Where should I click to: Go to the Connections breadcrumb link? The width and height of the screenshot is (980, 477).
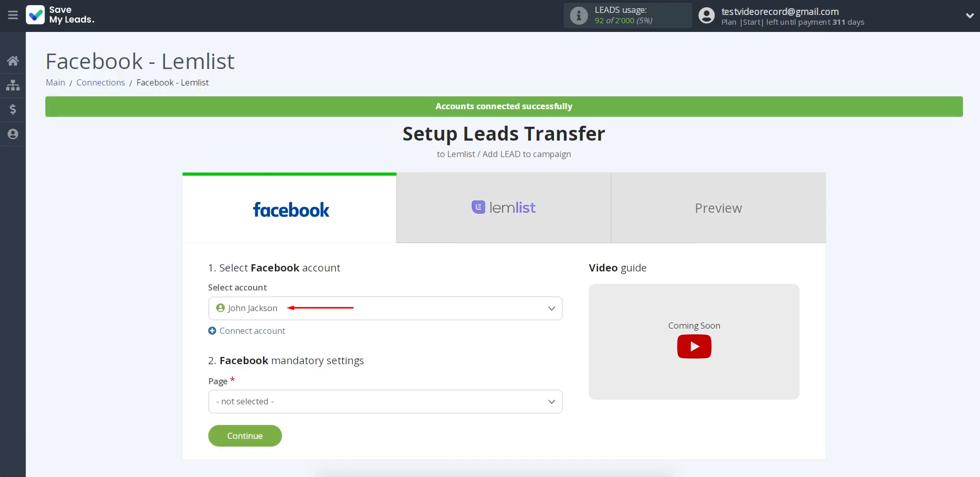[x=101, y=82]
